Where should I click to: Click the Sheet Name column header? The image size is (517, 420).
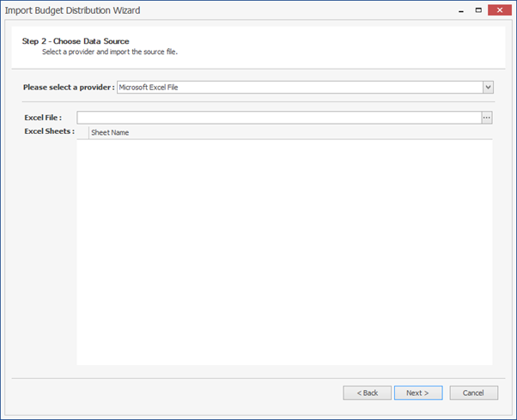pyautogui.click(x=290, y=132)
